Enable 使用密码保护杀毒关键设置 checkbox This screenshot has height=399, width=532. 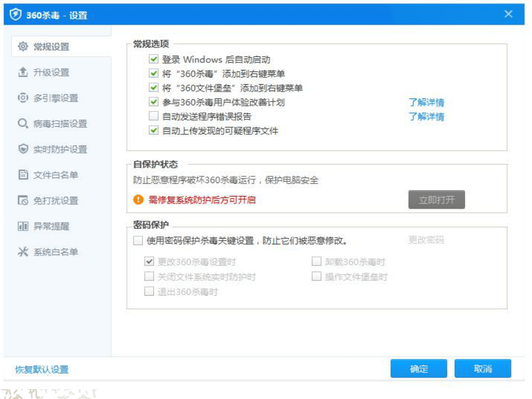[x=138, y=241]
